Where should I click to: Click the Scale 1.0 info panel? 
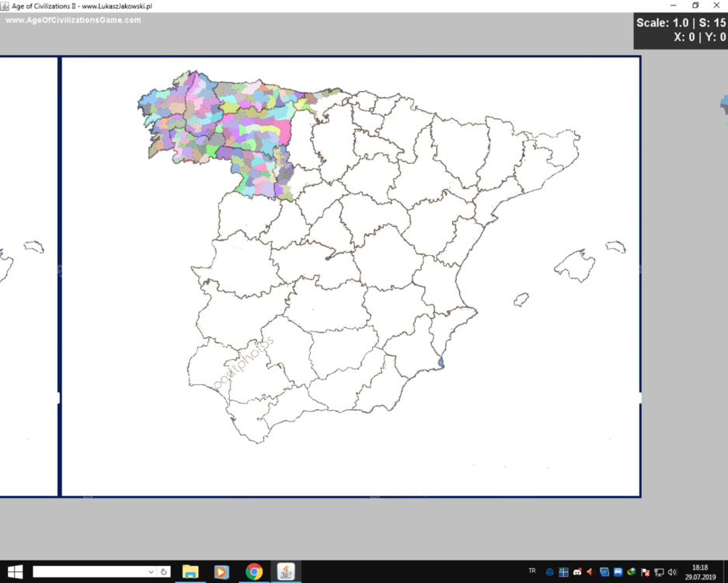[681, 30]
